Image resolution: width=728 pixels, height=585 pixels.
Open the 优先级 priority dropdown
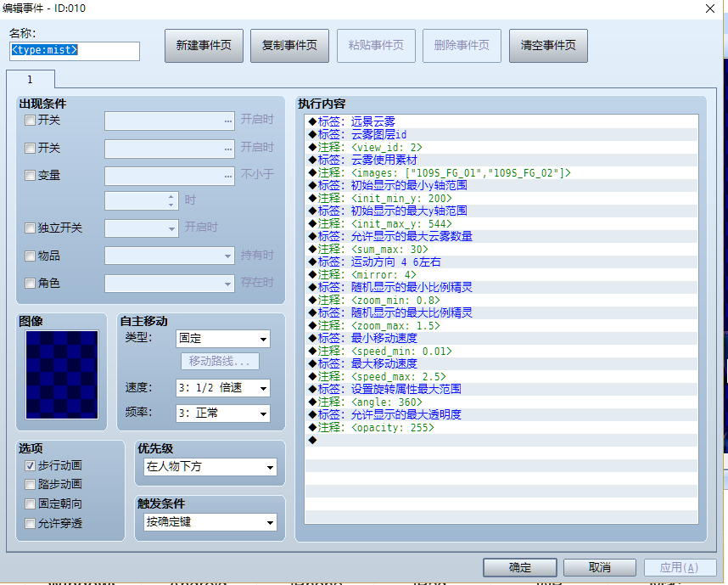click(210, 467)
